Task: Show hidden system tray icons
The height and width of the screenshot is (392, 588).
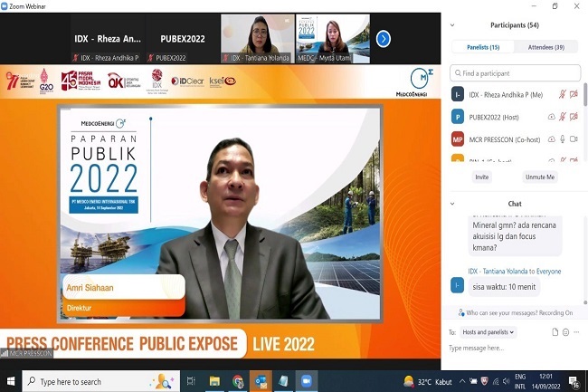Action: pos(462,381)
